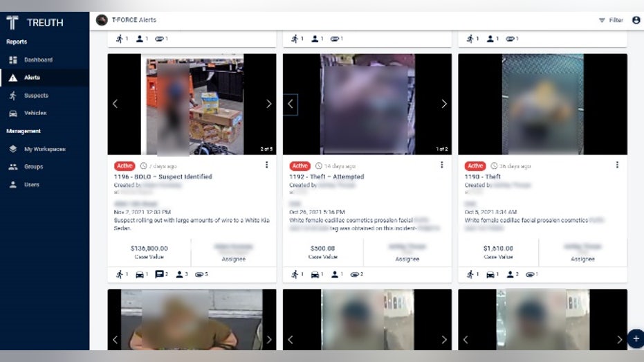Click views eye icon on alert 1190
This screenshot has width=644, height=362.
point(532,275)
